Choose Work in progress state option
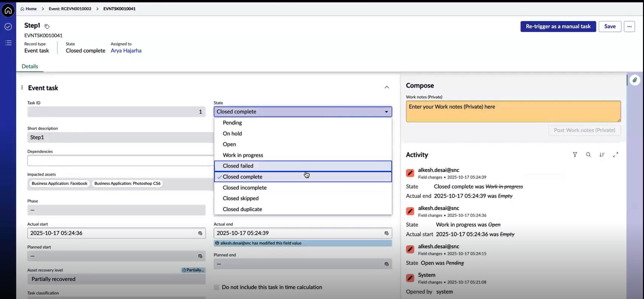The height and width of the screenshot is (299, 644). [303, 155]
